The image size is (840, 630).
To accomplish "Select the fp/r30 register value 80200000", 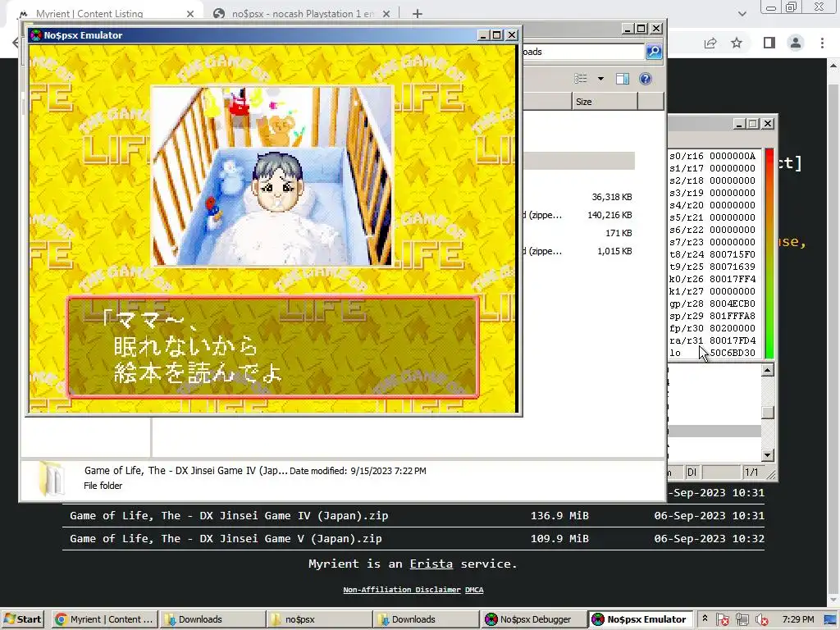I will 733,328.
